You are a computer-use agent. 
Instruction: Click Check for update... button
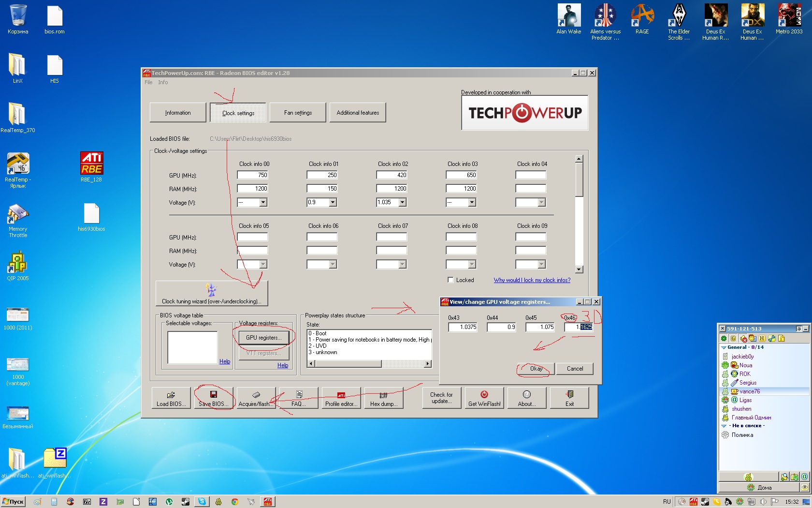pos(442,398)
